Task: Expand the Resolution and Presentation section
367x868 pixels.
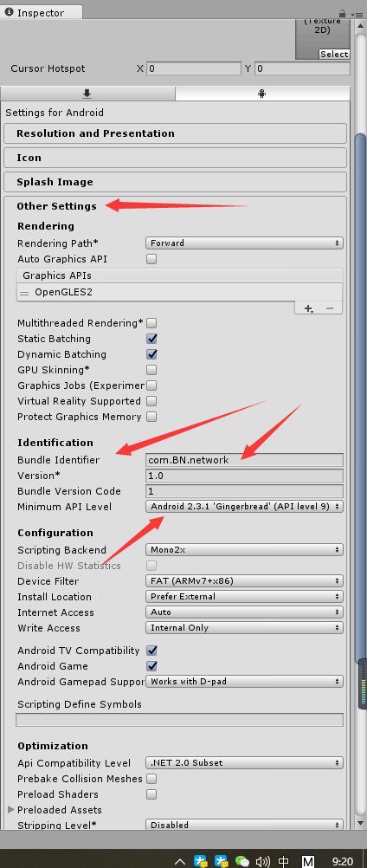Action: 175,133
